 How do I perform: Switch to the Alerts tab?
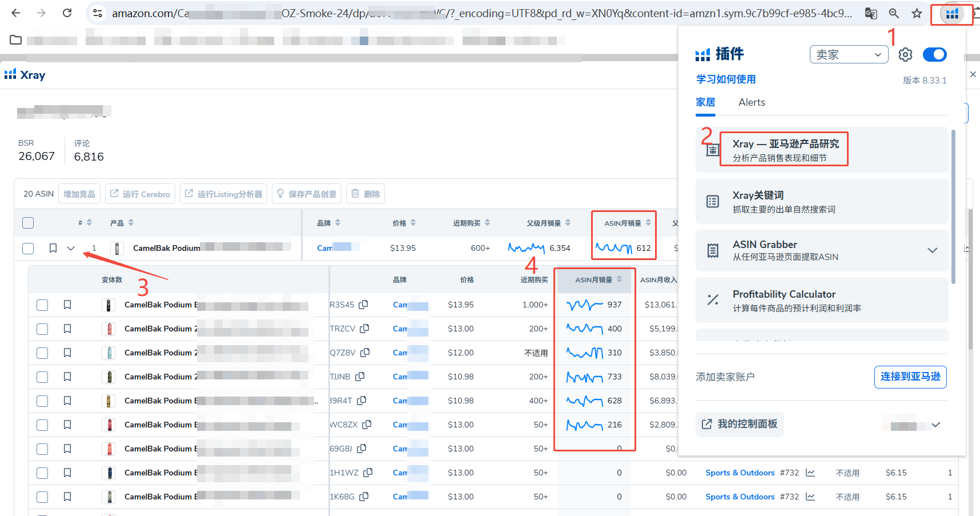(752, 102)
